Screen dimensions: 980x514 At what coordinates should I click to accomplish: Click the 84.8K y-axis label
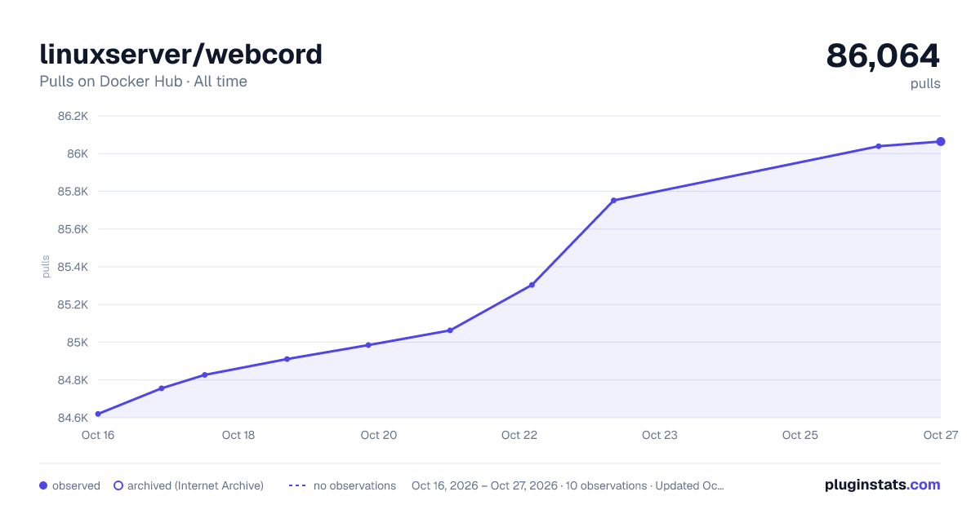click(x=73, y=380)
